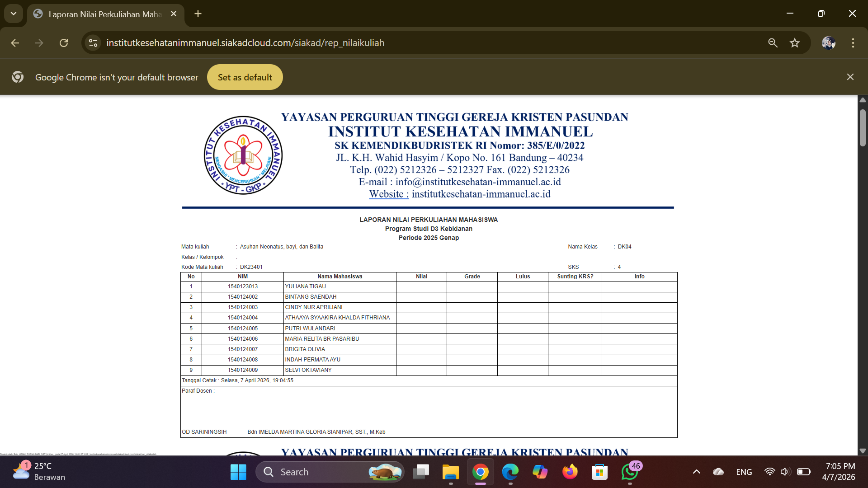Screen dimensions: 868x488
Task: Bookmark this page with the star icon
Action: pyautogui.click(x=795, y=43)
